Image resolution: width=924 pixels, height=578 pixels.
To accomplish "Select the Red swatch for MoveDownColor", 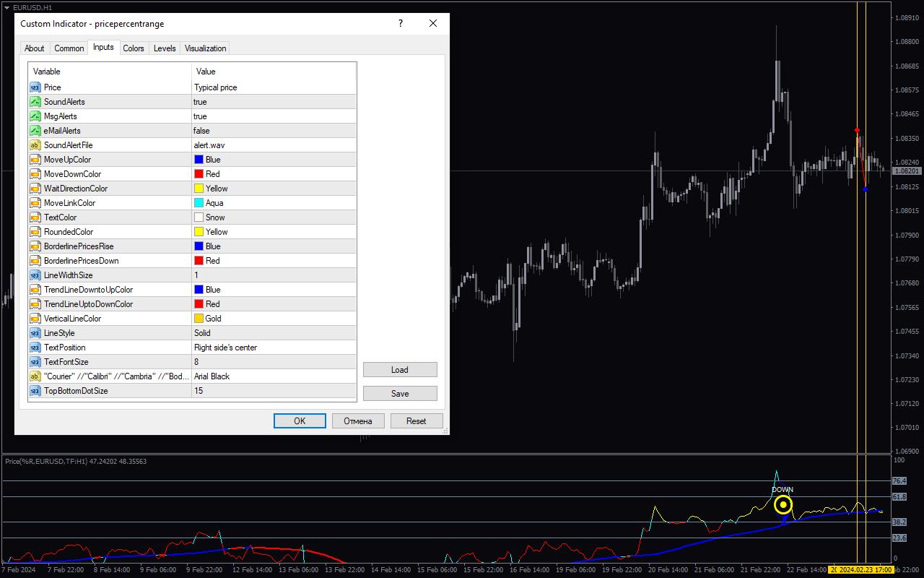I will tap(199, 174).
